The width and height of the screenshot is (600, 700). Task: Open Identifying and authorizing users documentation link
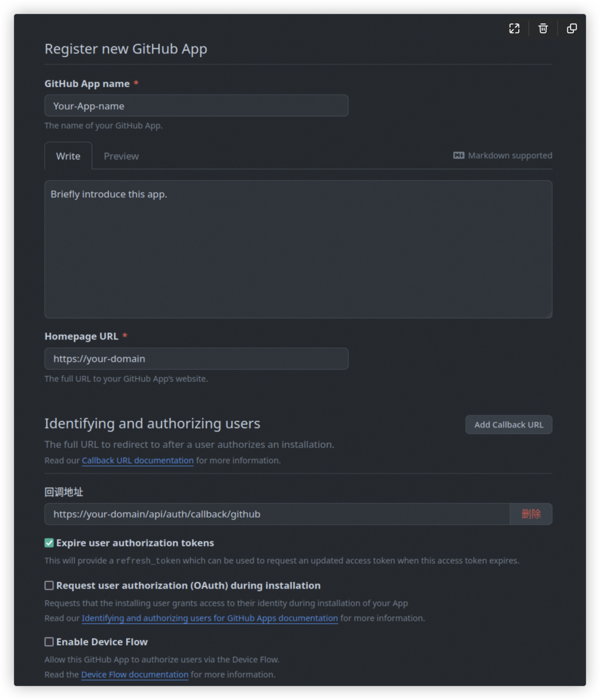tap(210, 618)
